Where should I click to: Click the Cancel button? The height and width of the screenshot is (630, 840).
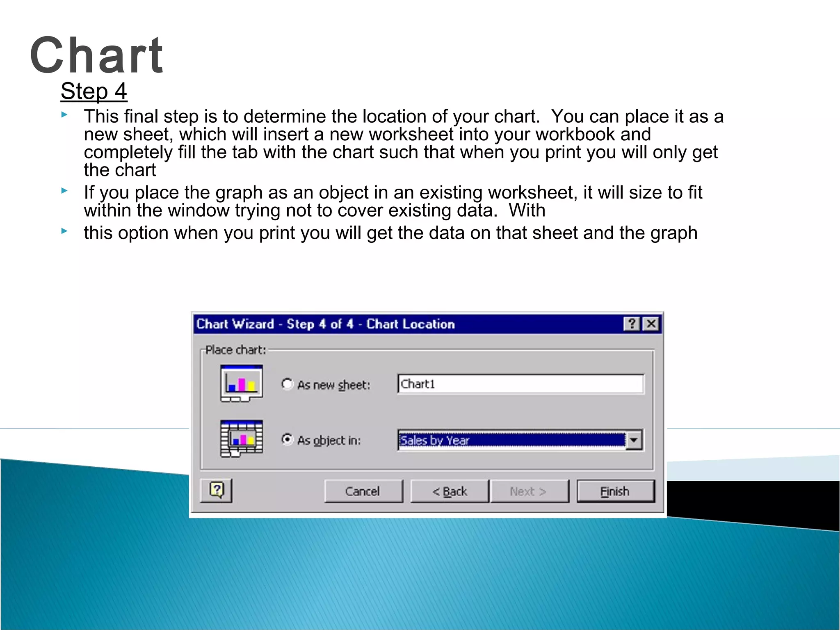tap(363, 491)
